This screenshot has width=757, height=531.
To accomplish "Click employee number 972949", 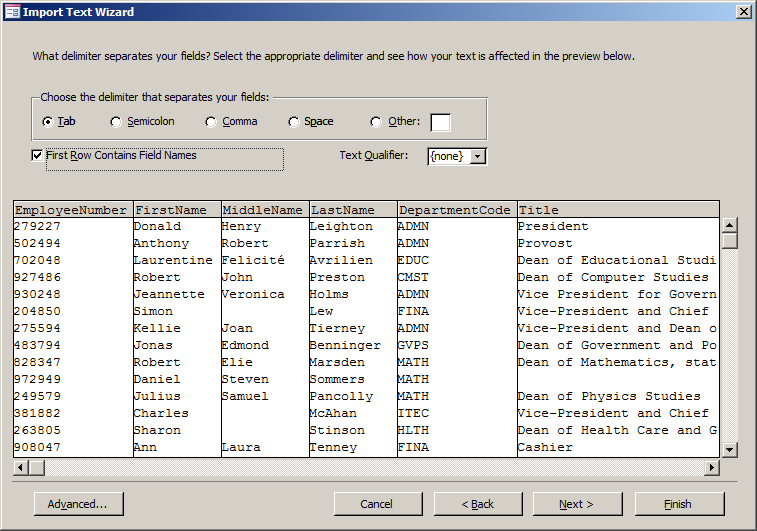I will [37, 379].
